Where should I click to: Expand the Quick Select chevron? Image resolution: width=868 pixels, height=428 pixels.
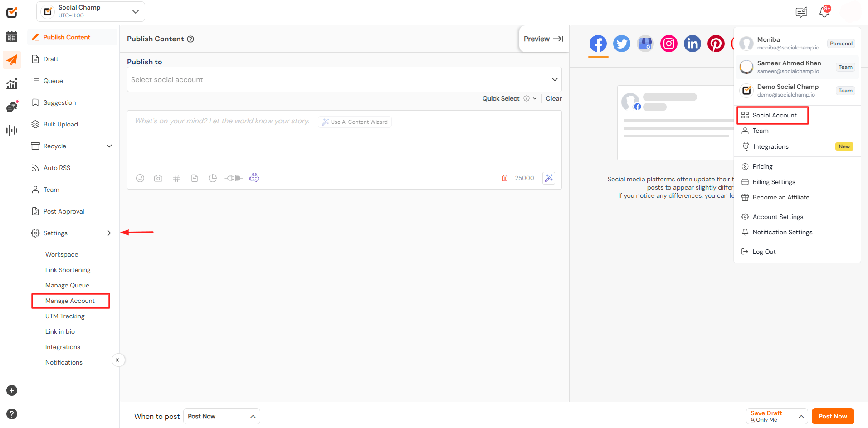(x=535, y=98)
